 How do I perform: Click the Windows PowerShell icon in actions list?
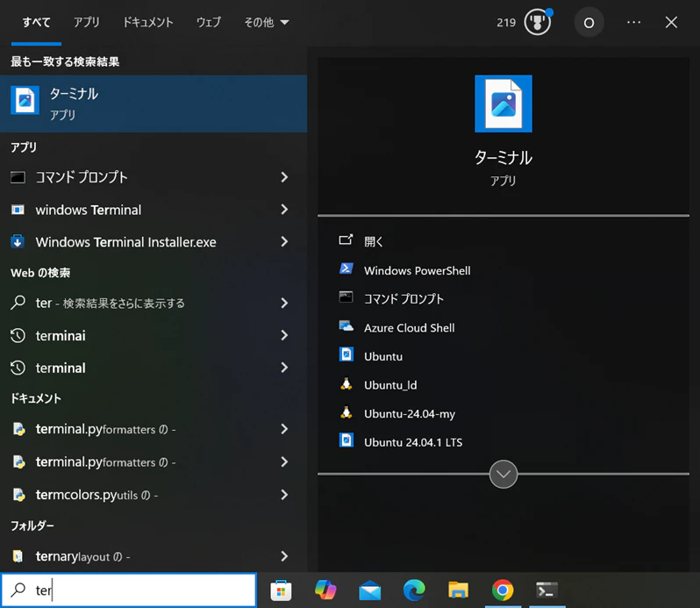pos(346,268)
